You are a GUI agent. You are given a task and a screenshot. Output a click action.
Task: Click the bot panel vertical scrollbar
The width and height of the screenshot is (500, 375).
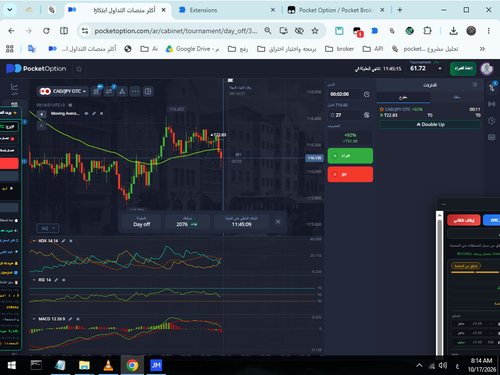(440, 283)
